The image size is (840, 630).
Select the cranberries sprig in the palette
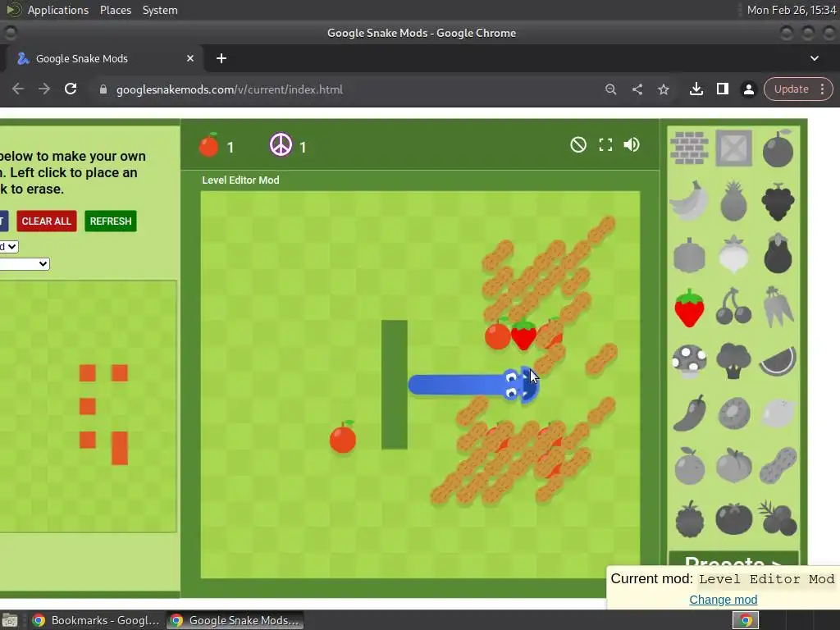(x=778, y=518)
